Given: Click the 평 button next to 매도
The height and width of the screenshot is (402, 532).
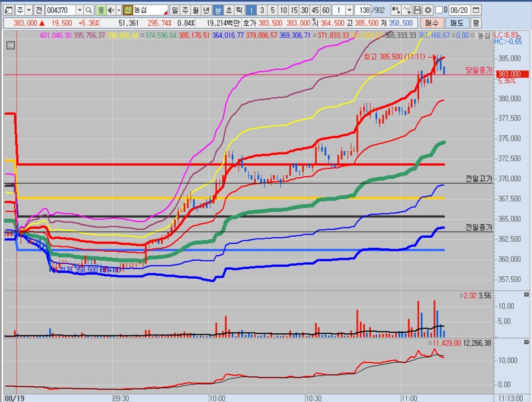Looking at the screenshot, I should click(476, 23).
